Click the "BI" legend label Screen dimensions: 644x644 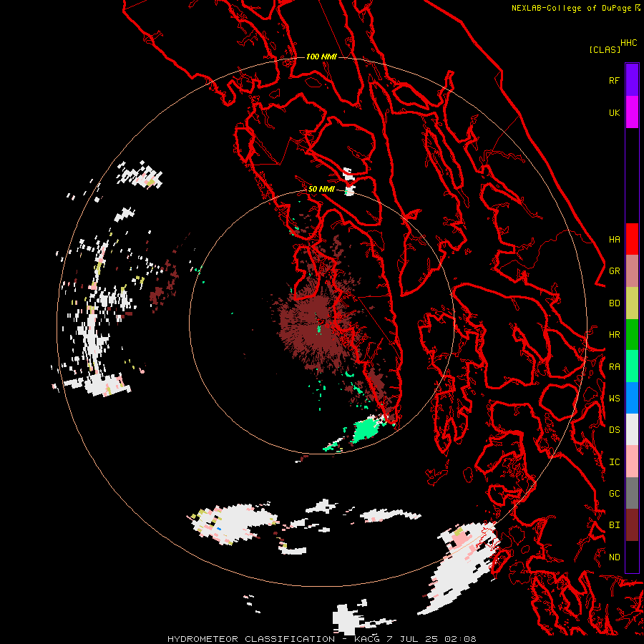(615, 525)
